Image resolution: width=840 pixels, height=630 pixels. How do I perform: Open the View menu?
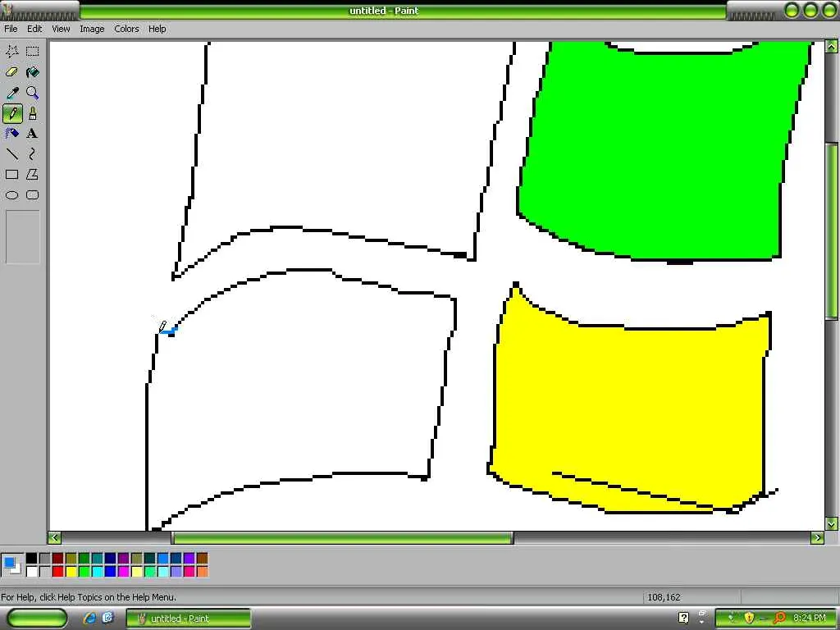[61, 29]
